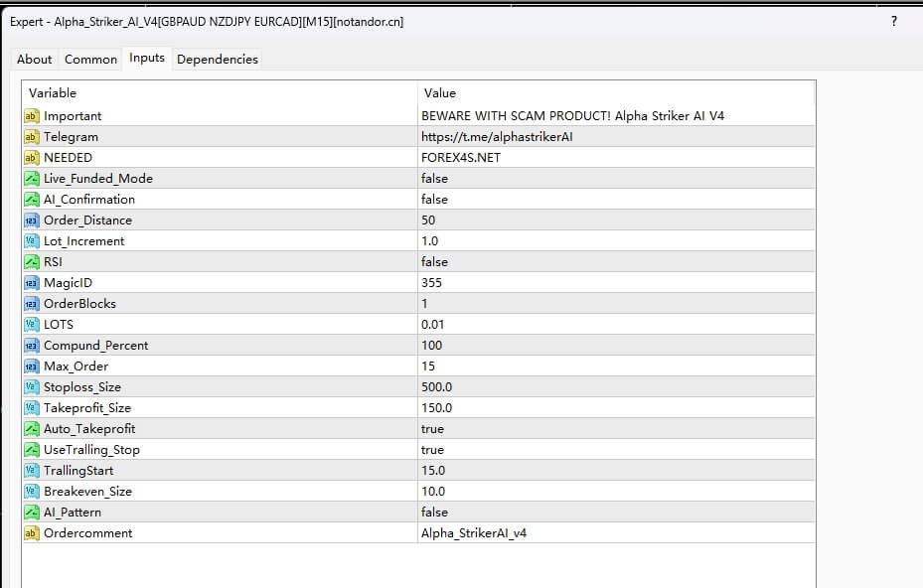Select the 123 integer icon beside MagicID
Viewport: 923px width, 588px height.
click(x=31, y=282)
